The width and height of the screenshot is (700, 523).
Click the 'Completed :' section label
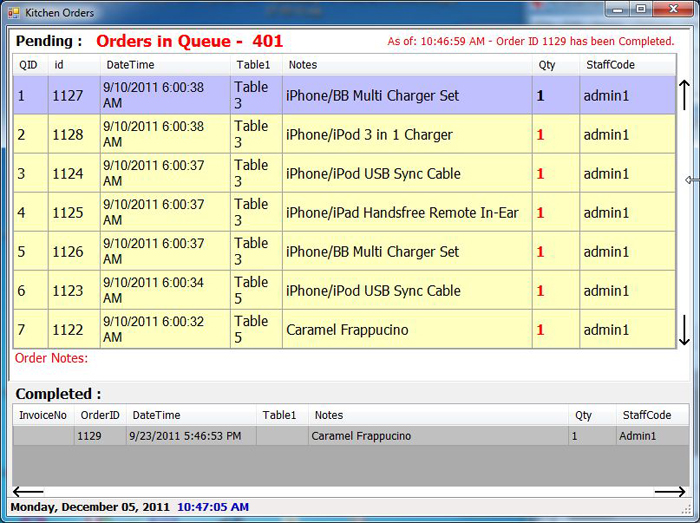pos(58,394)
